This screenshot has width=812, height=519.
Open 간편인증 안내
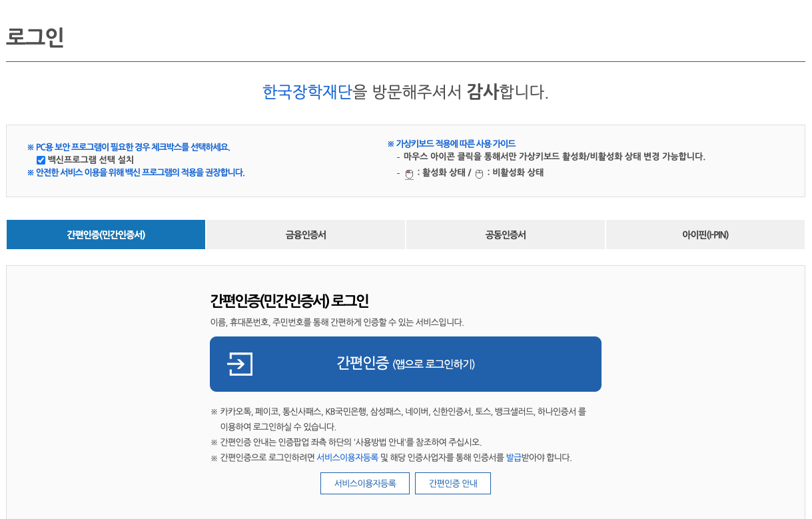click(x=452, y=483)
